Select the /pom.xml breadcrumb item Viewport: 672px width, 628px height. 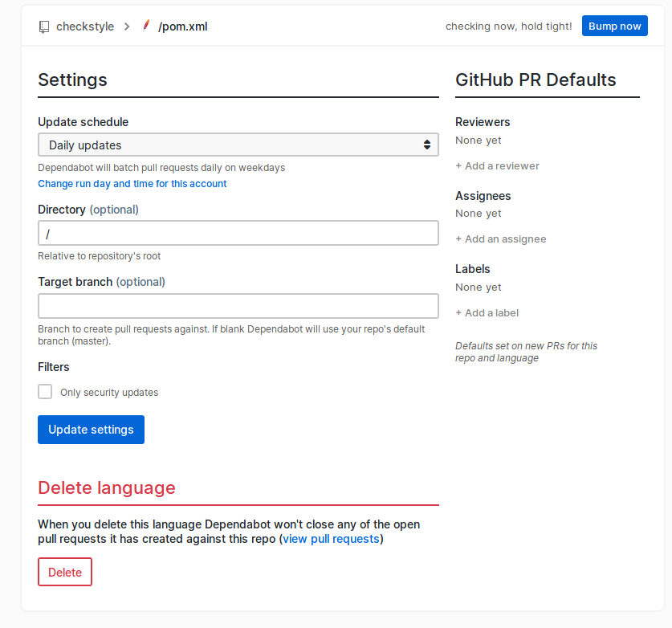pos(183,26)
